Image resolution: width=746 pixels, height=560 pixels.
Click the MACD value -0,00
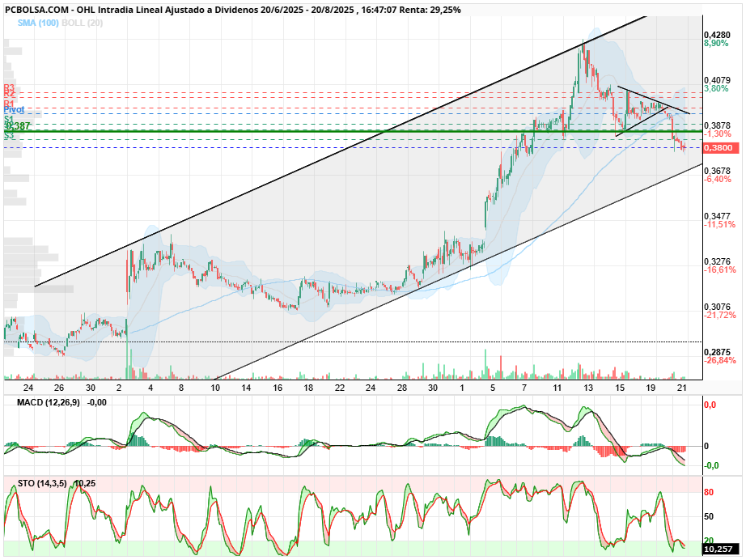(97, 402)
